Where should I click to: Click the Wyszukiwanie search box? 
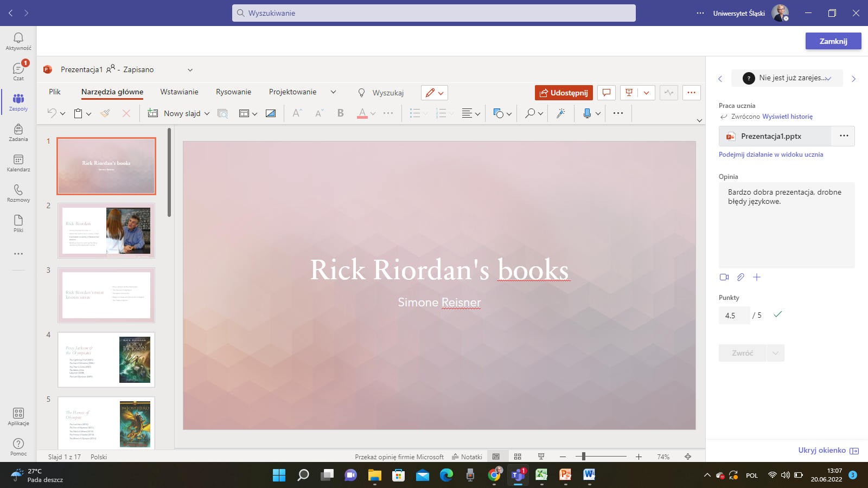click(434, 13)
